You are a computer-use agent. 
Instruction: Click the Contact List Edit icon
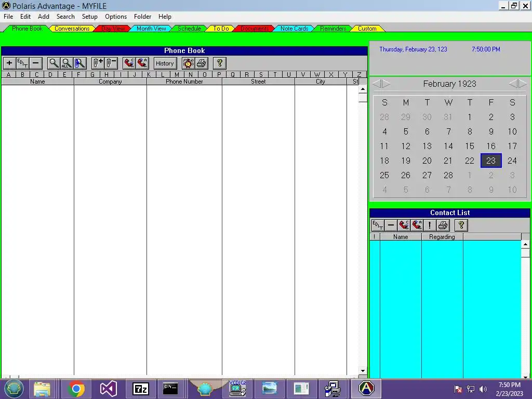coord(378,225)
